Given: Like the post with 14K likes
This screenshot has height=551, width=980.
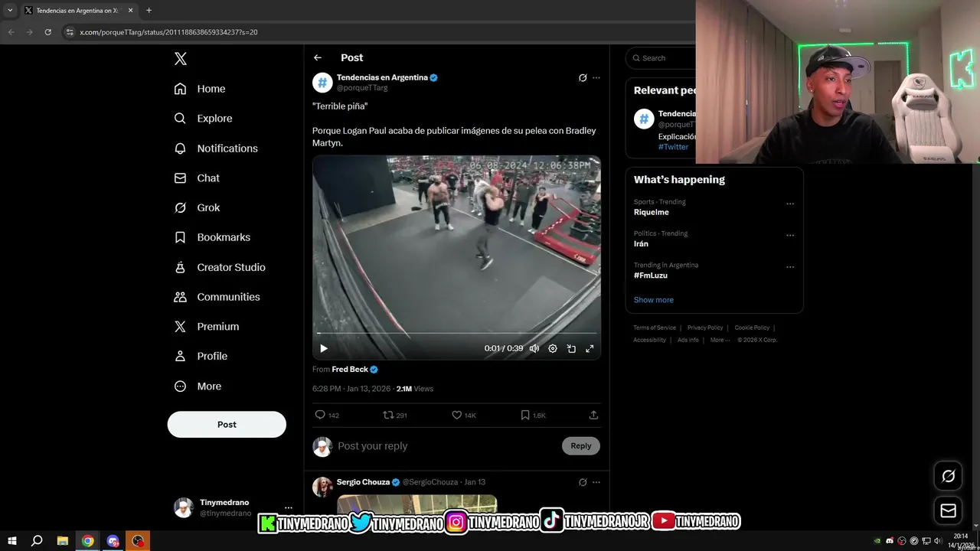Looking at the screenshot, I should [x=464, y=415].
